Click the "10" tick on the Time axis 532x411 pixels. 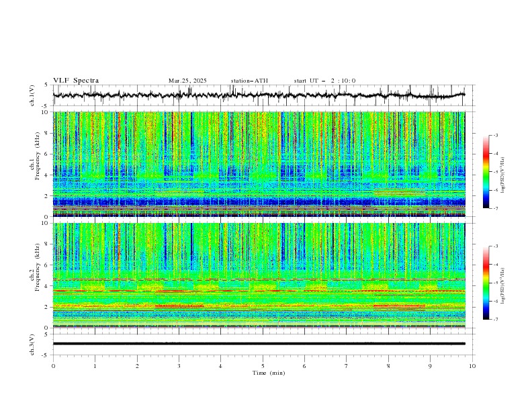[x=472, y=366]
